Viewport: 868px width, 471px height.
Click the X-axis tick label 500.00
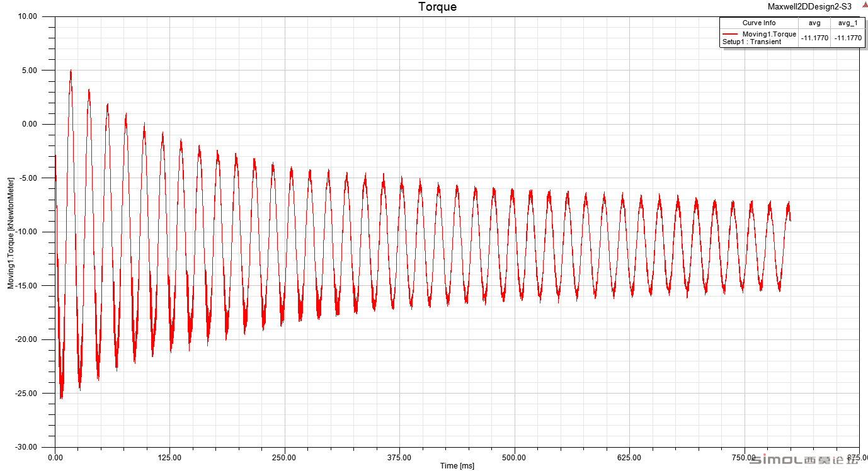514,457
